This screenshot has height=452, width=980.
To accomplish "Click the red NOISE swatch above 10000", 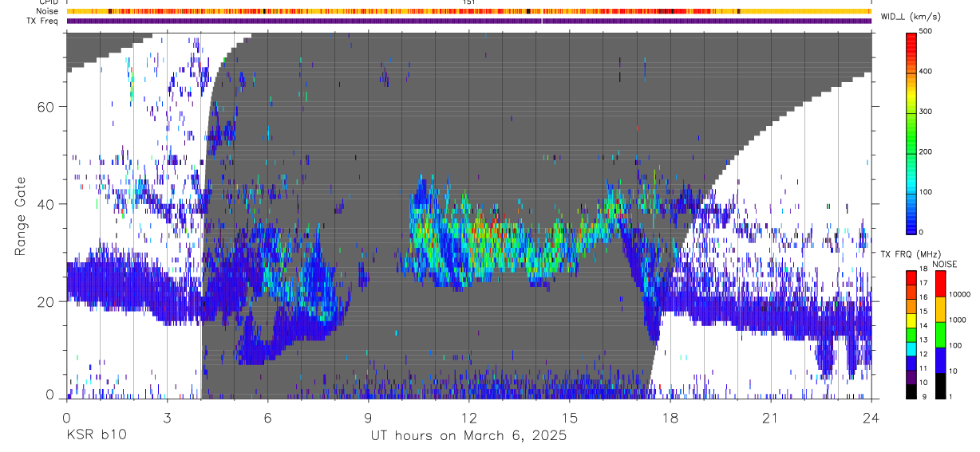I will pos(940,284).
